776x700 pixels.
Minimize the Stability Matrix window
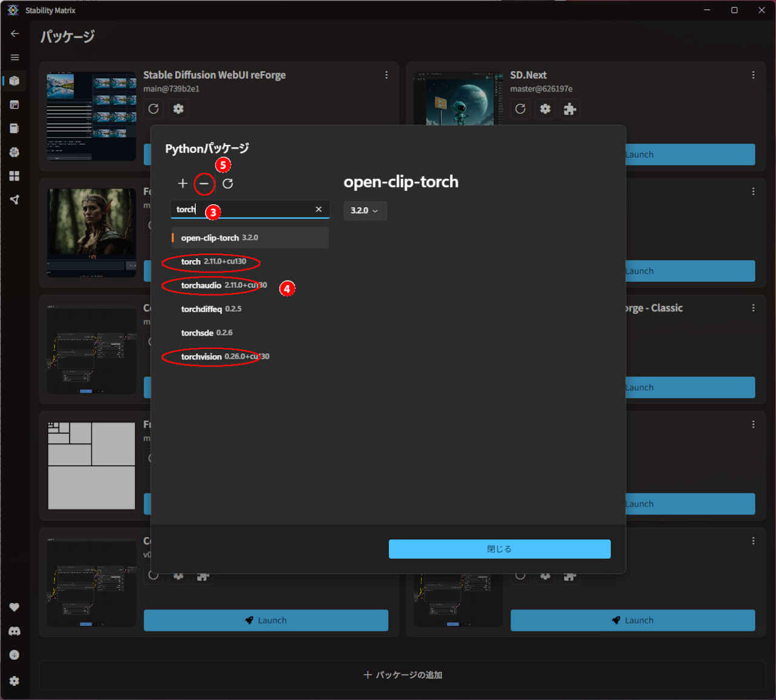click(x=707, y=10)
